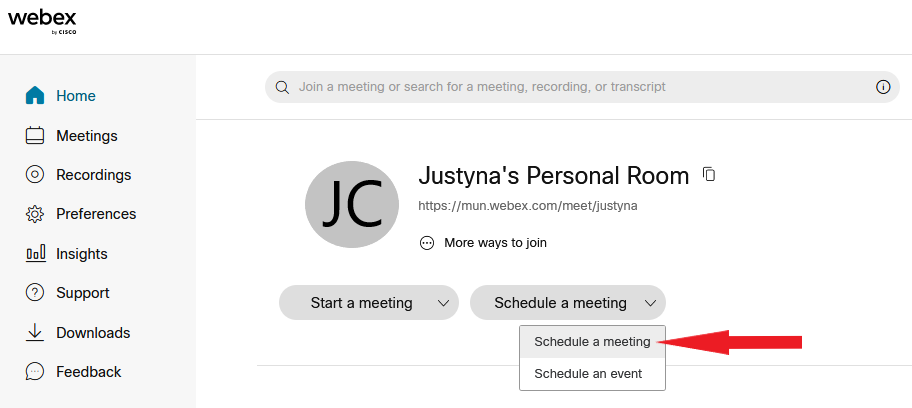
Task: Collapse the Schedule a meeting dropdown chevron
Action: click(x=650, y=303)
